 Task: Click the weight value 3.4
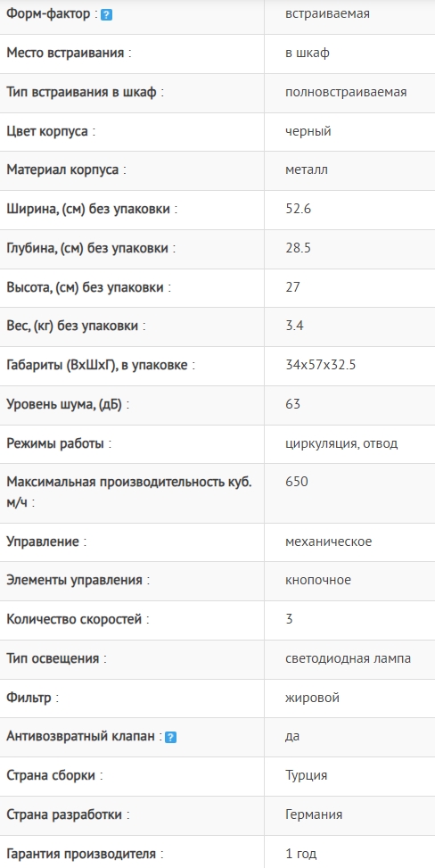pos(294,326)
